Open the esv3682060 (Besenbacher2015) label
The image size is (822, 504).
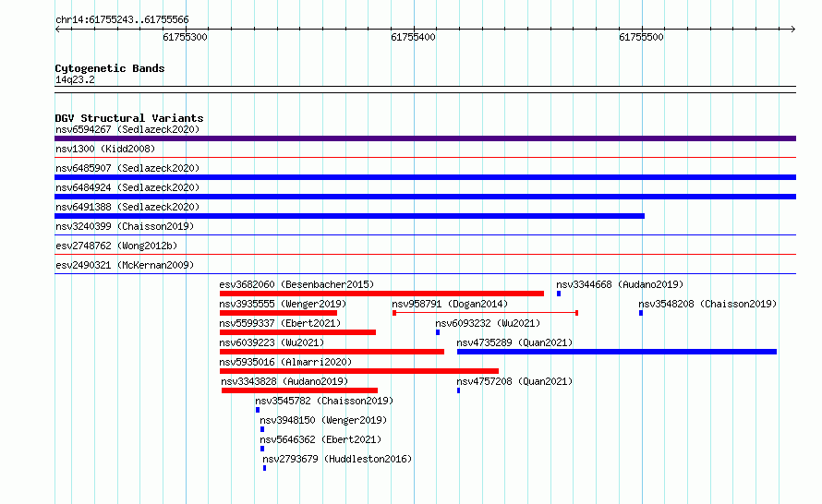pyautogui.click(x=296, y=284)
